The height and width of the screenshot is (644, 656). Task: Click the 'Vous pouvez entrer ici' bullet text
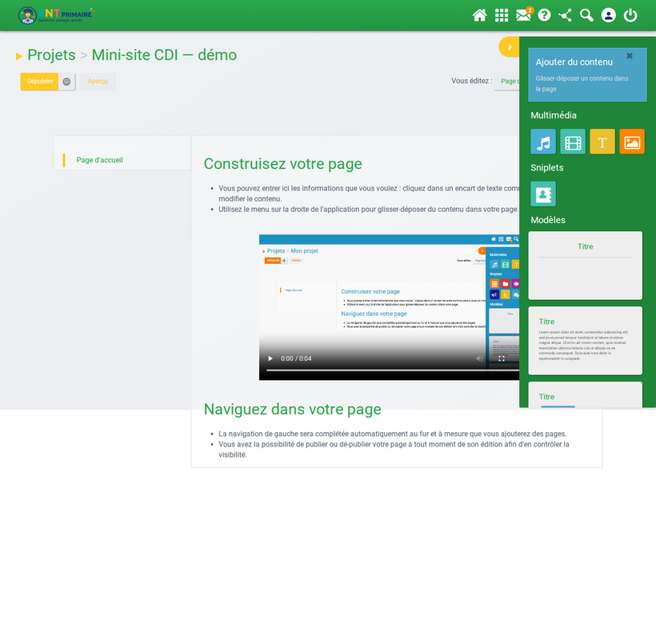pyautogui.click(x=369, y=194)
